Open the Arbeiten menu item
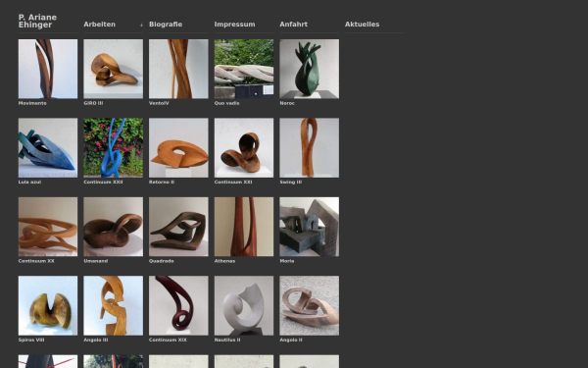 [x=99, y=25]
